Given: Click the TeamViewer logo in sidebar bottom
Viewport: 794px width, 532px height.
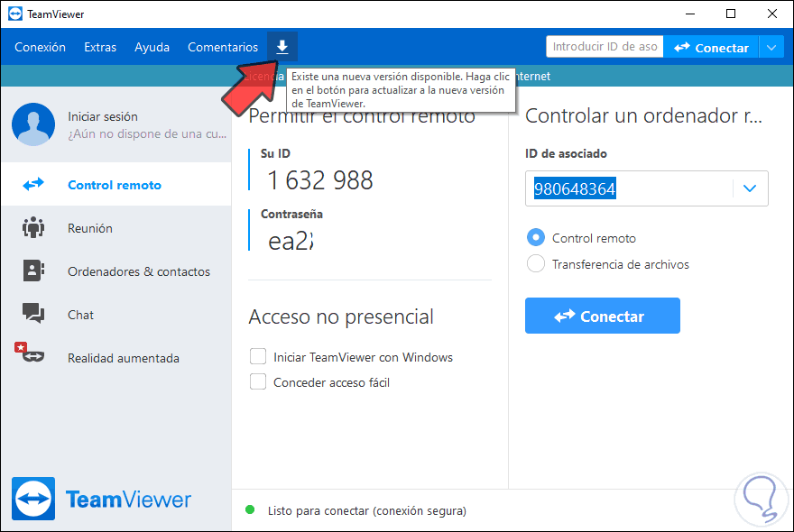Looking at the screenshot, I should (x=101, y=500).
